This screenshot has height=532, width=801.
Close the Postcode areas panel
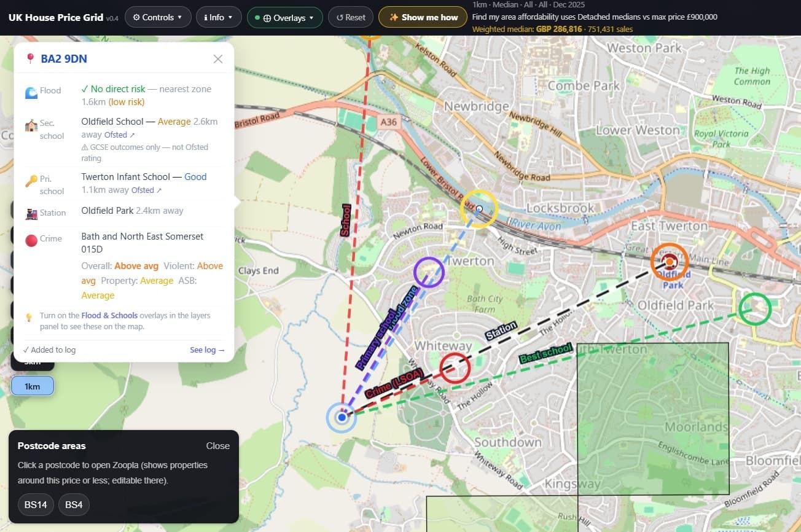[x=217, y=446]
